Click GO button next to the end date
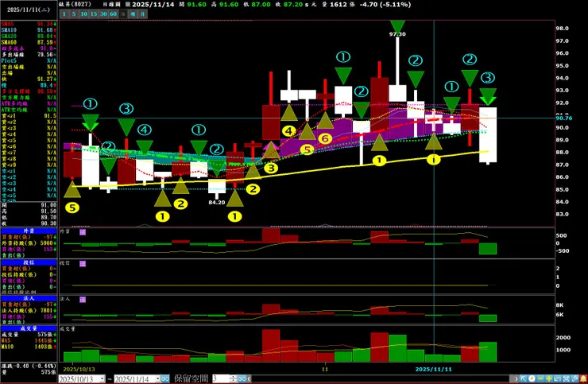Screen dimensions: 588x384 (x=165, y=379)
